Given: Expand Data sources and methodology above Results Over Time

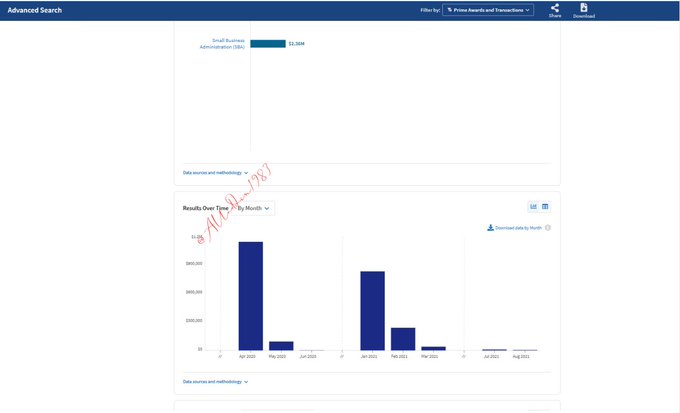Looking at the screenshot, I should pyautogui.click(x=215, y=172).
